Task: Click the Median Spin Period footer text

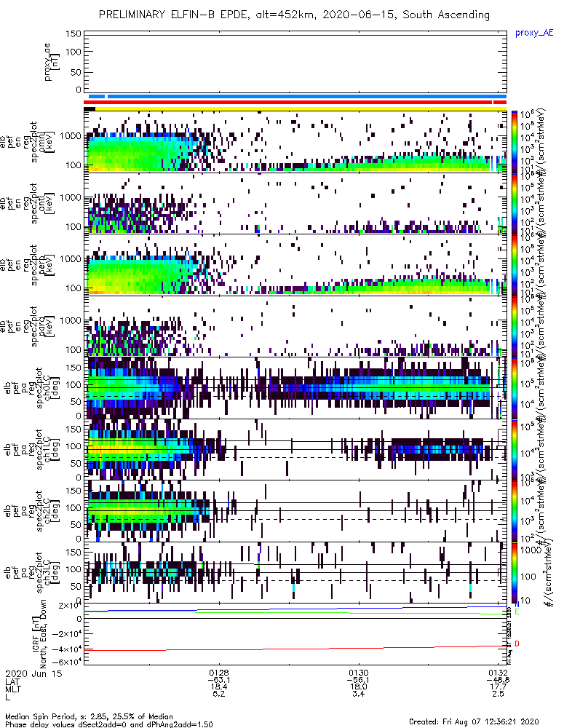Action: click(89, 716)
